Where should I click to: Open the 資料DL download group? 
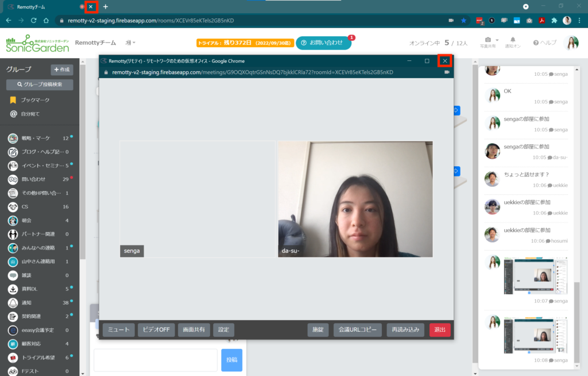pos(40,289)
